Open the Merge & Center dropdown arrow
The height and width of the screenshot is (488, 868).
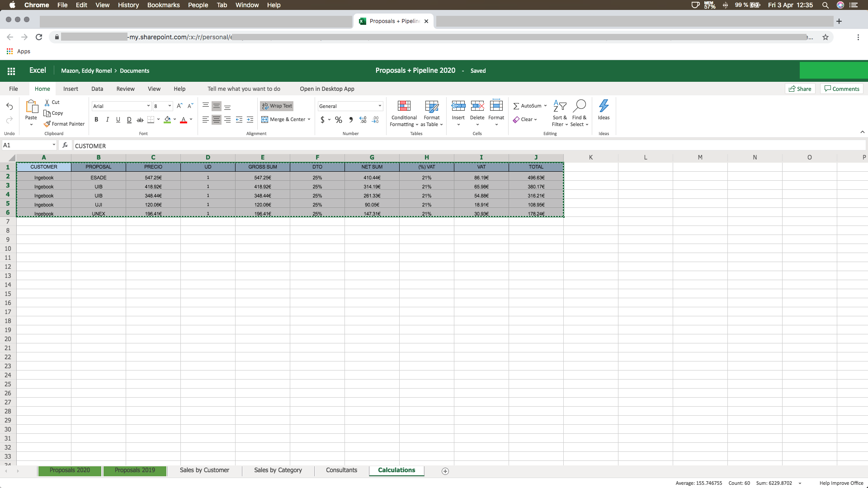click(309, 120)
